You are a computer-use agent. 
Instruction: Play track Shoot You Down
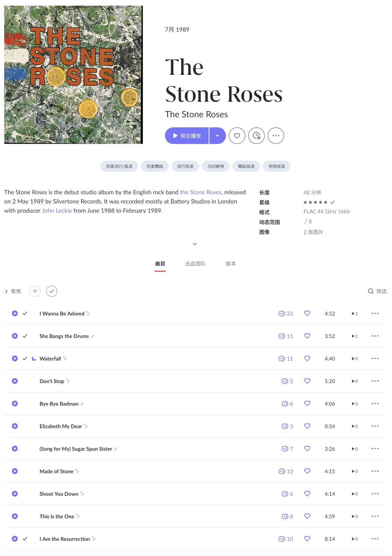pos(15,494)
